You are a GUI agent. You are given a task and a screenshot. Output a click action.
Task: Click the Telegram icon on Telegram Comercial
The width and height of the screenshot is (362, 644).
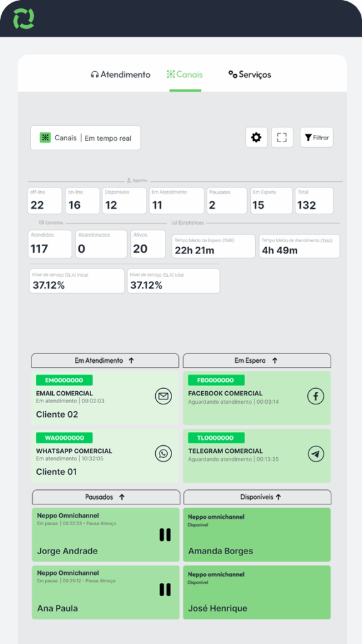coord(316,454)
